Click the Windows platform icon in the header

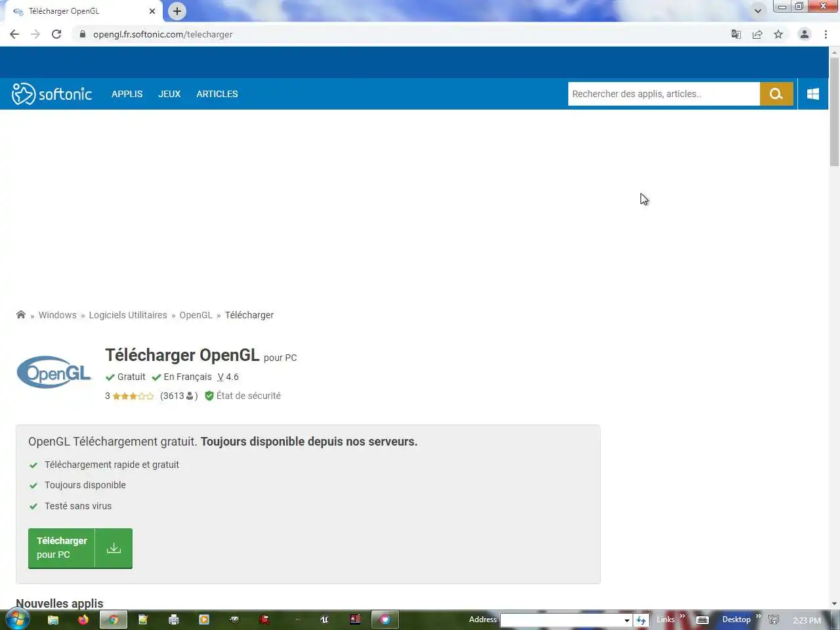click(813, 94)
